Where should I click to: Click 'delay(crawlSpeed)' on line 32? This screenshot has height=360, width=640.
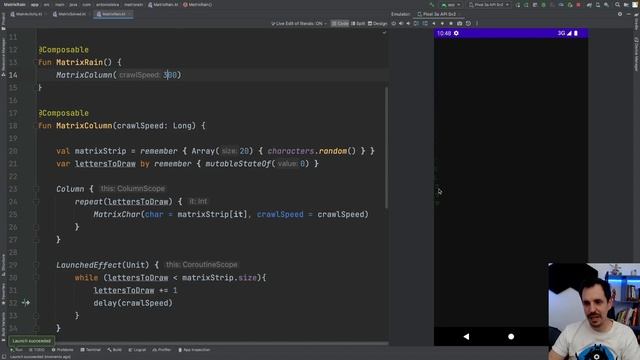pos(133,303)
